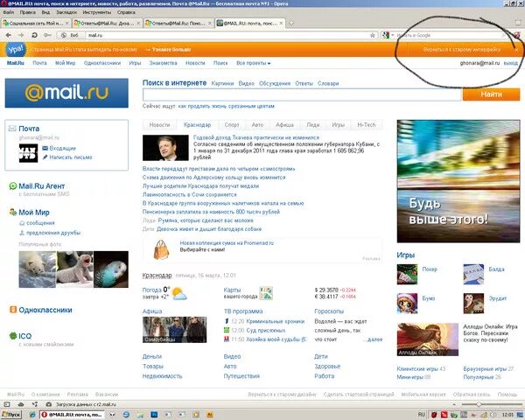Open the Mail.Ru Агент icon
This screenshot has height=420, width=525.
(x=13, y=185)
